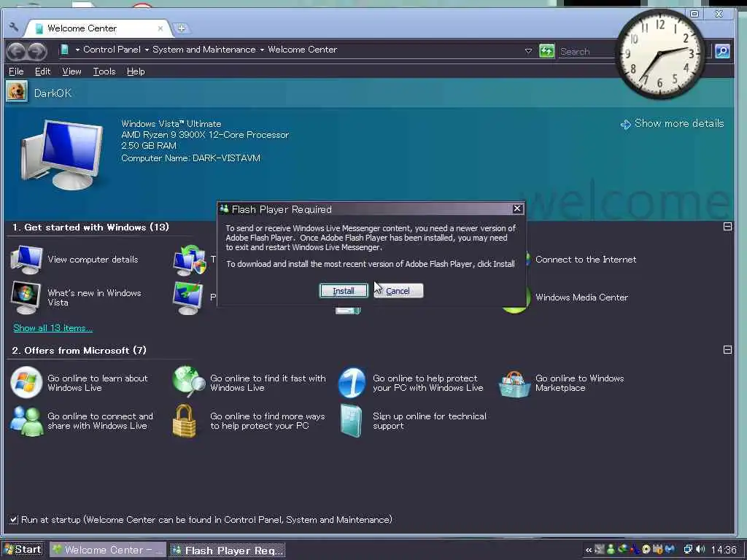
Task: Click the volume speaker tray icon
Action: (700, 550)
